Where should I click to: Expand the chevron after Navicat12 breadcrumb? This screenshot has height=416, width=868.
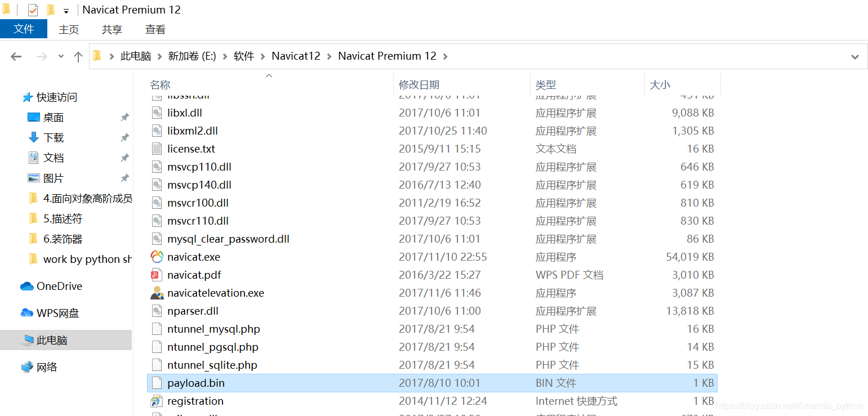(x=330, y=56)
